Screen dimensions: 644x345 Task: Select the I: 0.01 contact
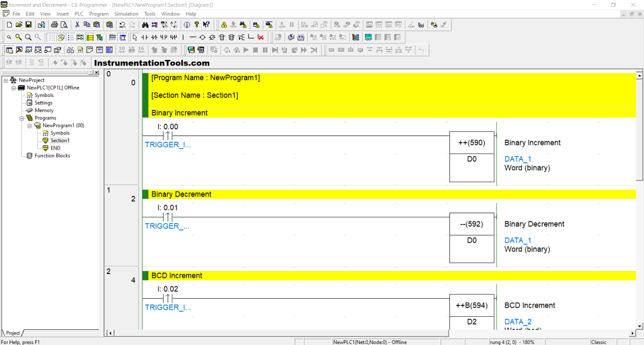168,217
